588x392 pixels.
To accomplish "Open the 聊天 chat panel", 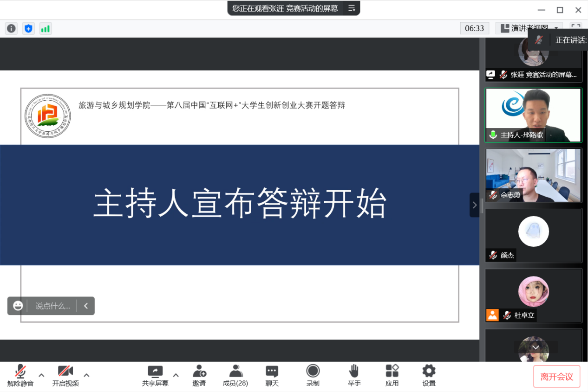I will [272, 376].
